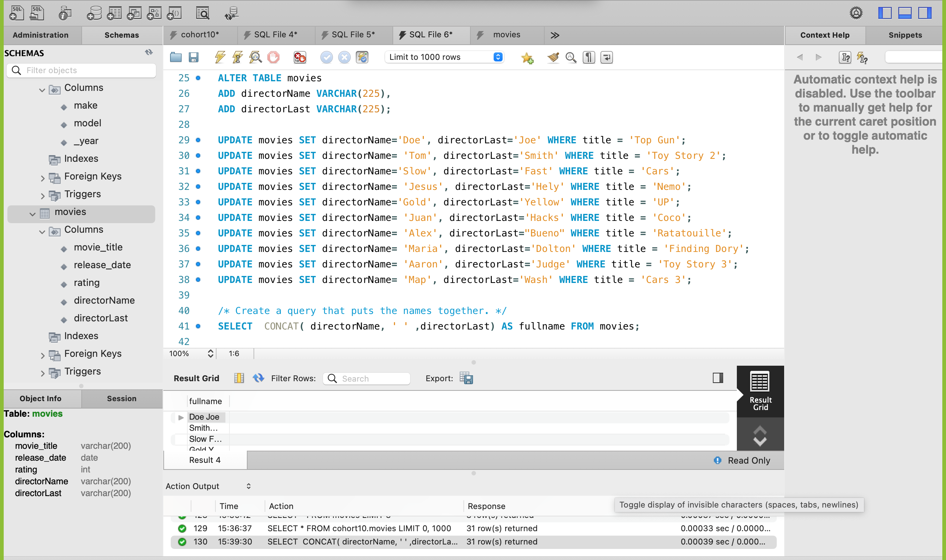Select action output row 130

(473, 542)
